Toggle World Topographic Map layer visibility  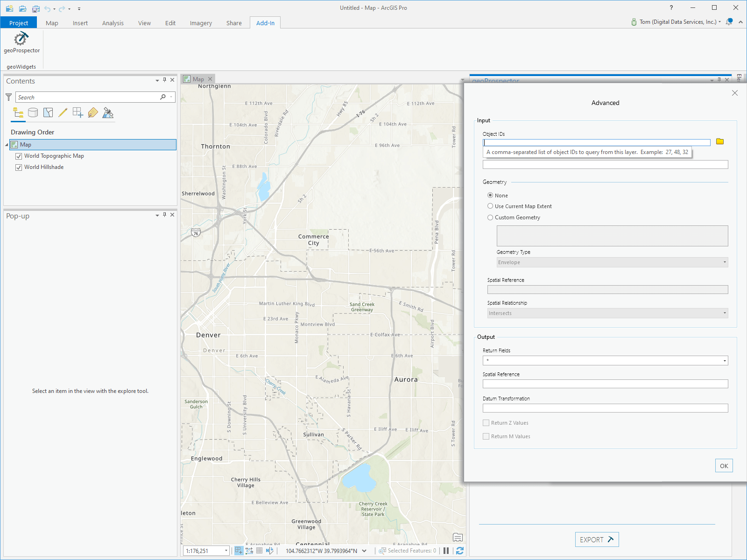(x=19, y=156)
